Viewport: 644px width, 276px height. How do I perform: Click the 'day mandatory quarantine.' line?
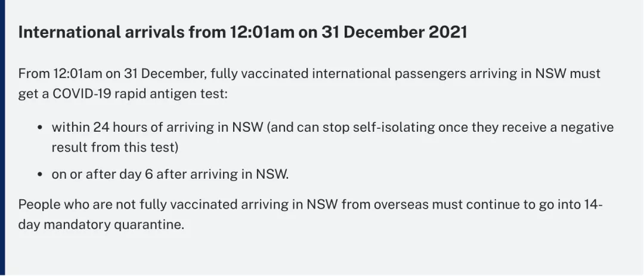click(x=101, y=225)
